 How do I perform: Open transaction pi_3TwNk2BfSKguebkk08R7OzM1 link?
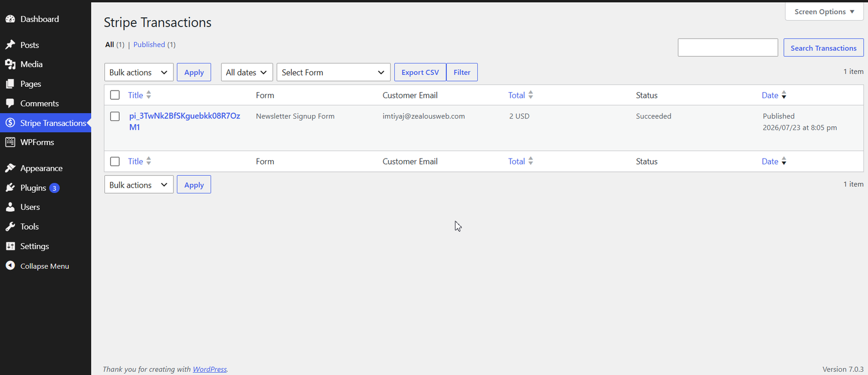(x=184, y=121)
